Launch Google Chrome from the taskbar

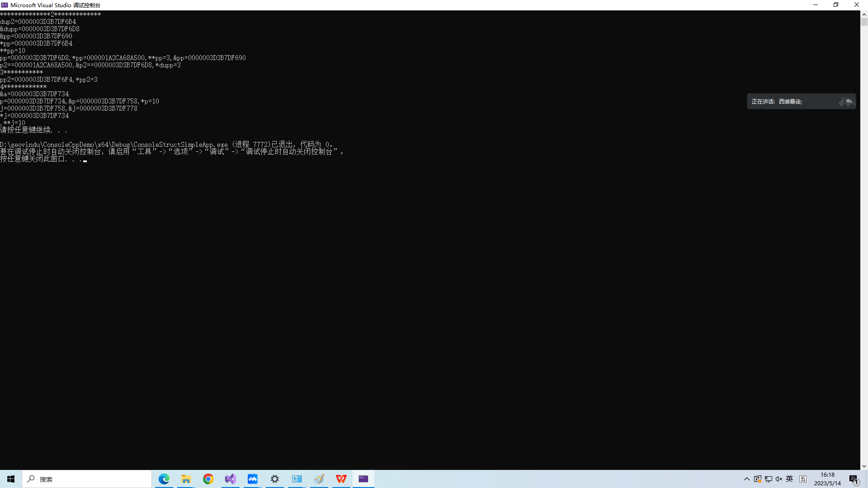(x=208, y=479)
